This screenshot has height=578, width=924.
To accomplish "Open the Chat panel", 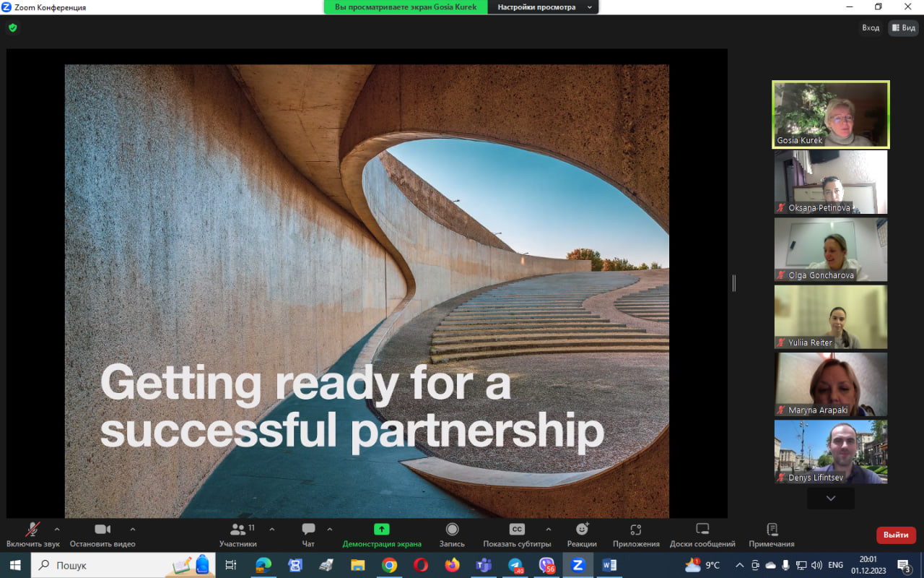I will 308,530.
